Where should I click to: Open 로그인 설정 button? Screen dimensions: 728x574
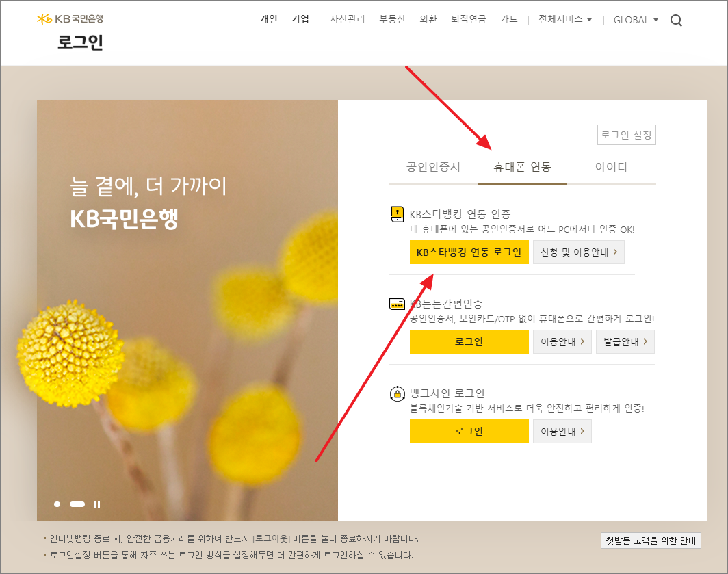[x=626, y=135]
